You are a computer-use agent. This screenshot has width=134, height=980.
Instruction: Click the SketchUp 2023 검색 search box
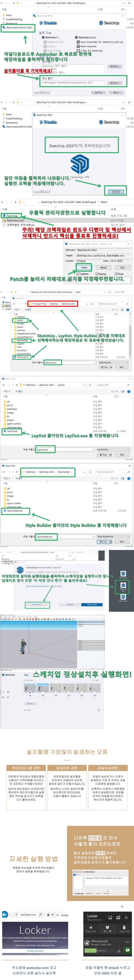(x=113, y=304)
